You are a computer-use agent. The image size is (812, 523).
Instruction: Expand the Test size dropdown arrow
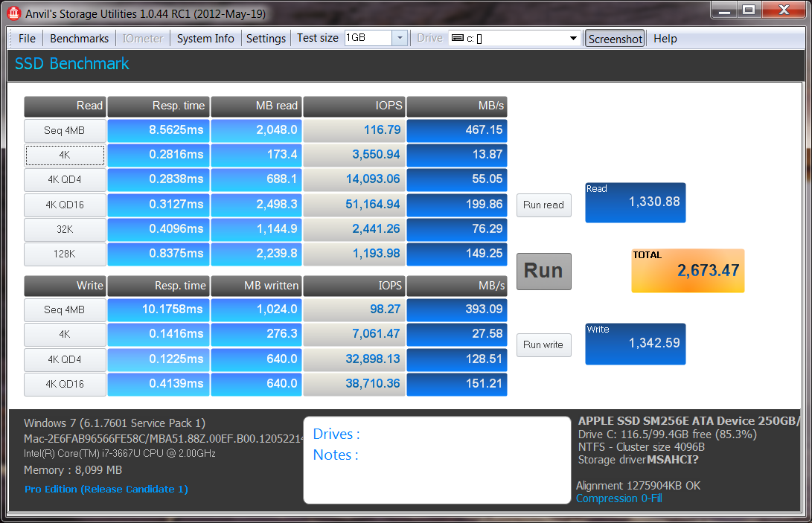399,38
